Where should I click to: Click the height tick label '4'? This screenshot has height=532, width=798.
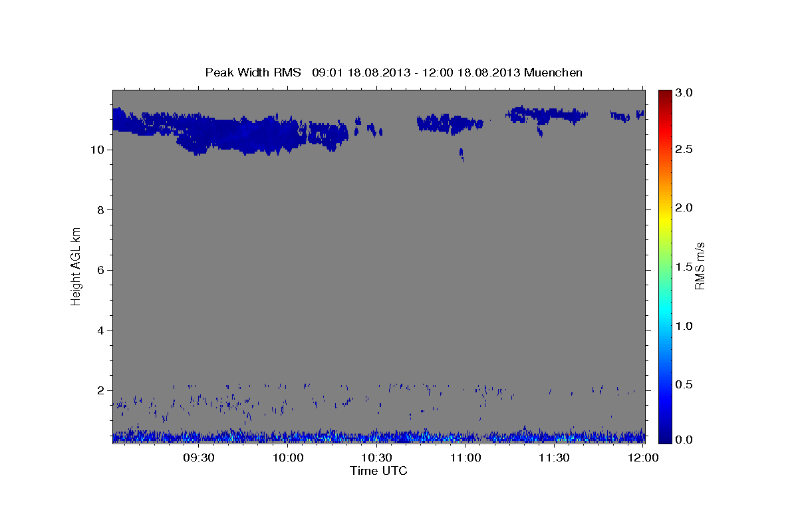coord(101,331)
